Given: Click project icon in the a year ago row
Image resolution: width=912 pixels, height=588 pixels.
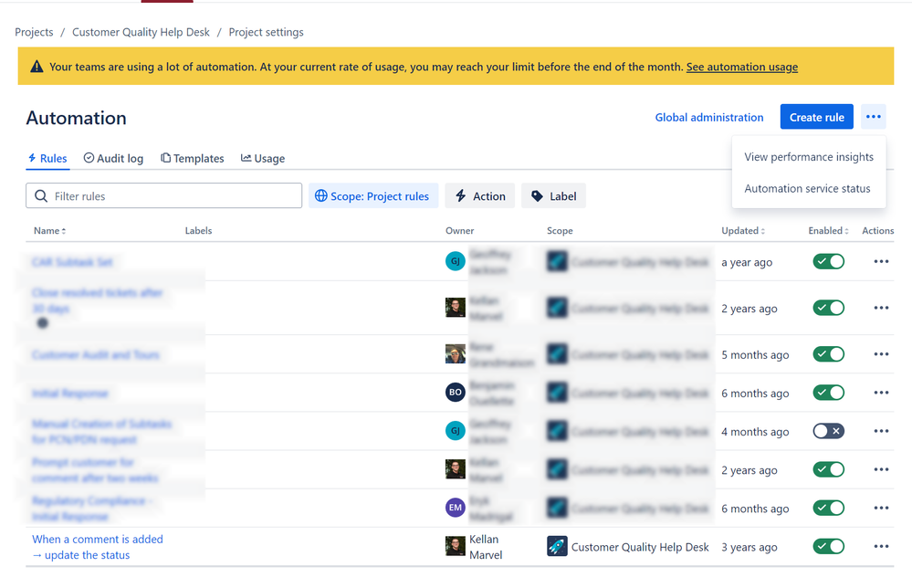Looking at the screenshot, I should pyautogui.click(x=557, y=261).
